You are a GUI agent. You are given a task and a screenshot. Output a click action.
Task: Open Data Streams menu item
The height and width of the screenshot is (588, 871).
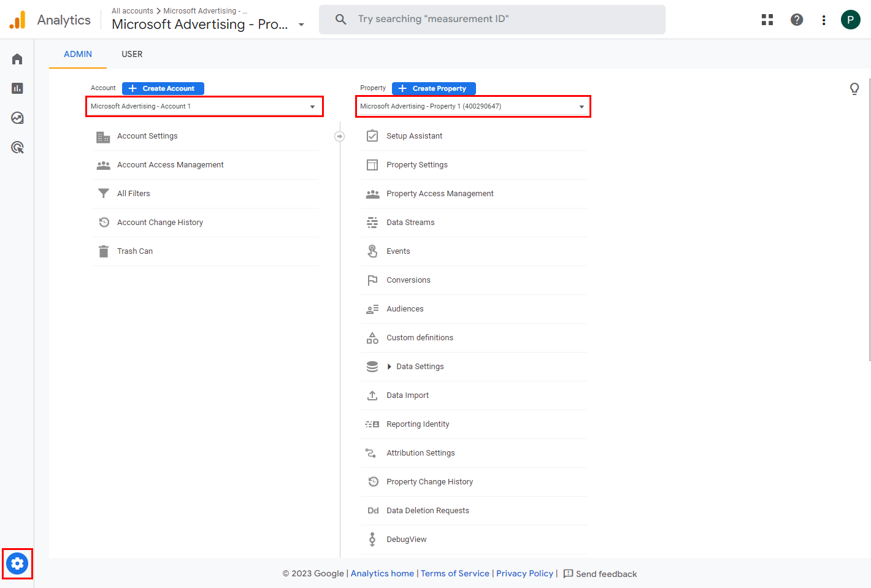point(410,223)
